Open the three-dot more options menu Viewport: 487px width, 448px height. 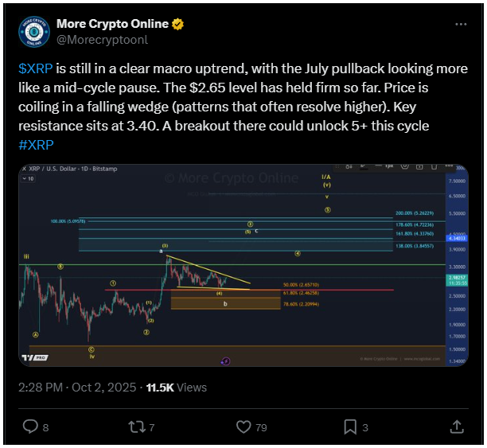click(x=461, y=25)
